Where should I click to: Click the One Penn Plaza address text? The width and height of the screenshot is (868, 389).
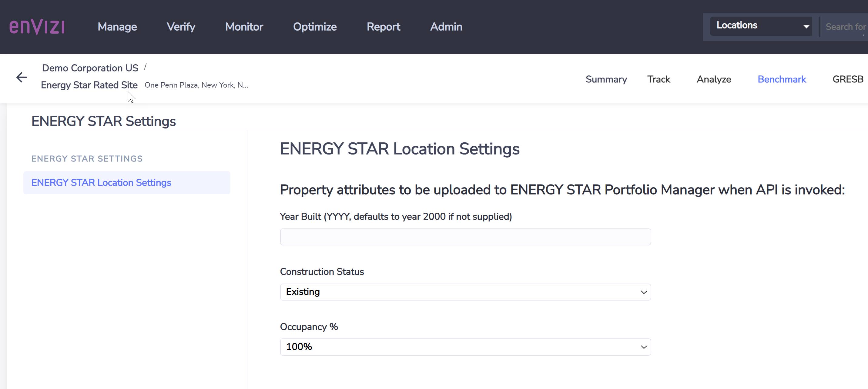pos(196,85)
